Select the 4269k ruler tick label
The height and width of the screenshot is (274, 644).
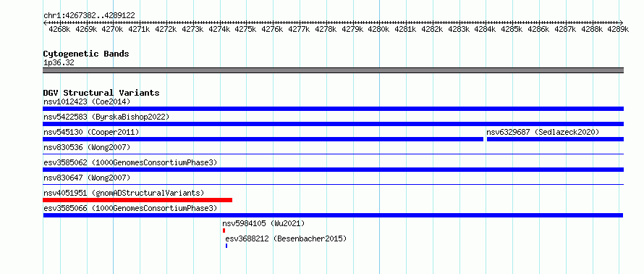click(86, 29)
